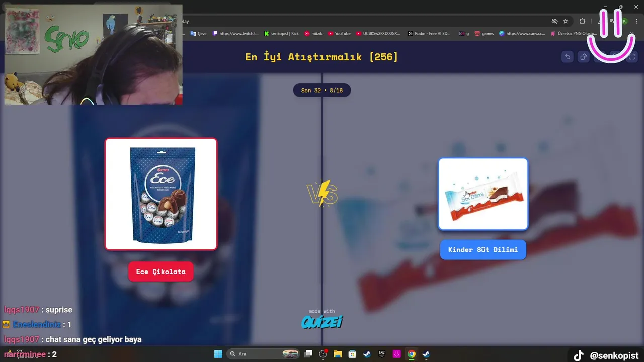This screenshot has width=644, height=362.
Task: Open Epic Games Launcher from the taskbar
Action: pos(382,354)
